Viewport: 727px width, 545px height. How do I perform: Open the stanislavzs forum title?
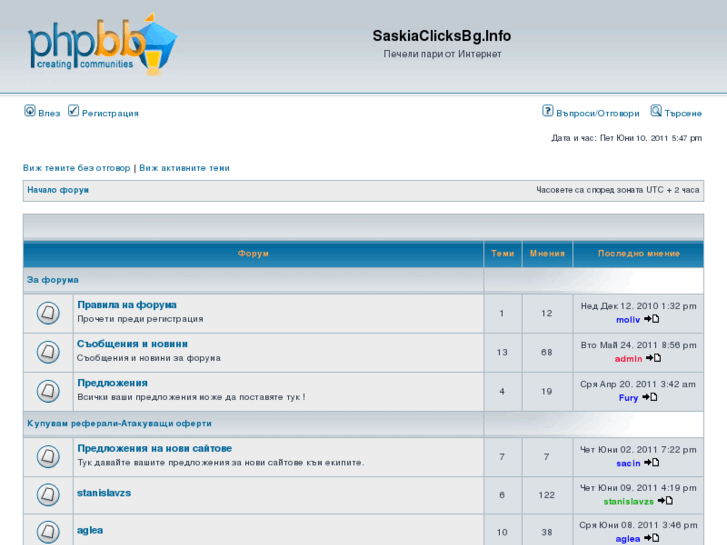104,493
